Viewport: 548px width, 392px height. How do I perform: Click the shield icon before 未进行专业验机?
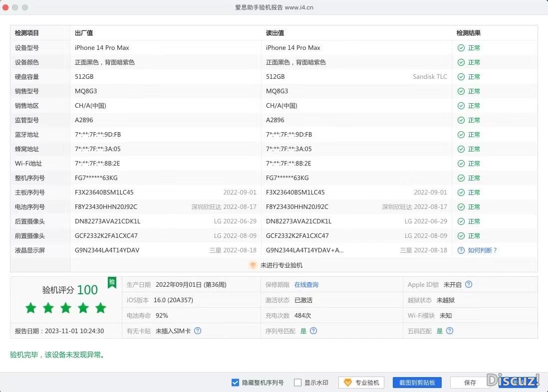tap(253, 265)
